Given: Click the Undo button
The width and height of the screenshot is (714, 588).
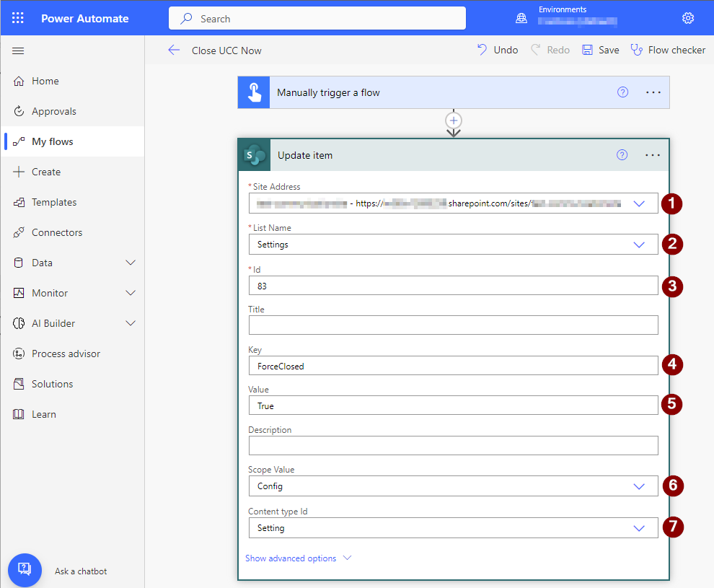Looking at the screenshot, I should (497, 50).
